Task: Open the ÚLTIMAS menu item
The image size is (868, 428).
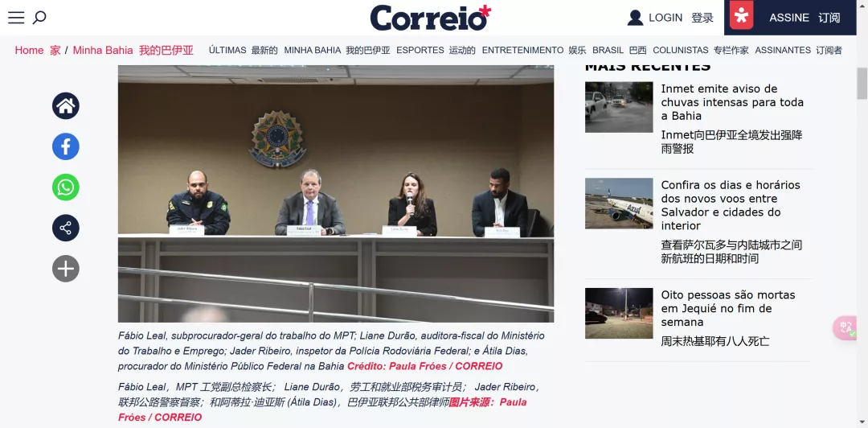Action: pos(227,51)
